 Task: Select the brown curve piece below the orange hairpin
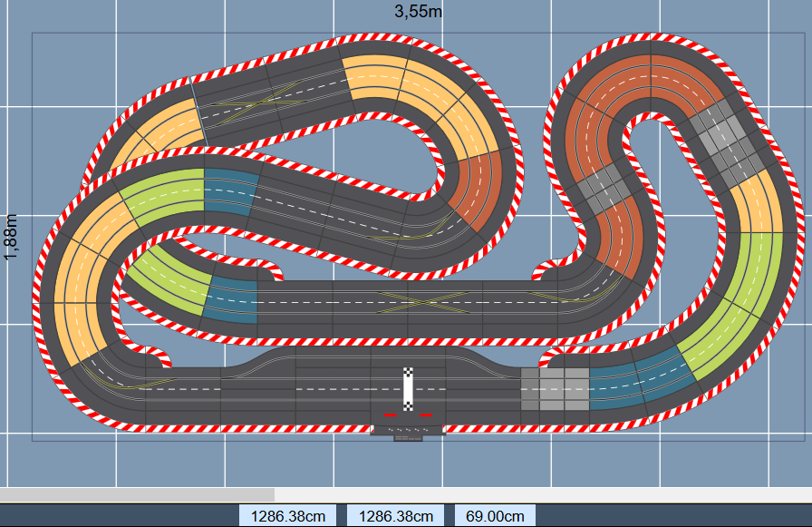pos(478,190)
